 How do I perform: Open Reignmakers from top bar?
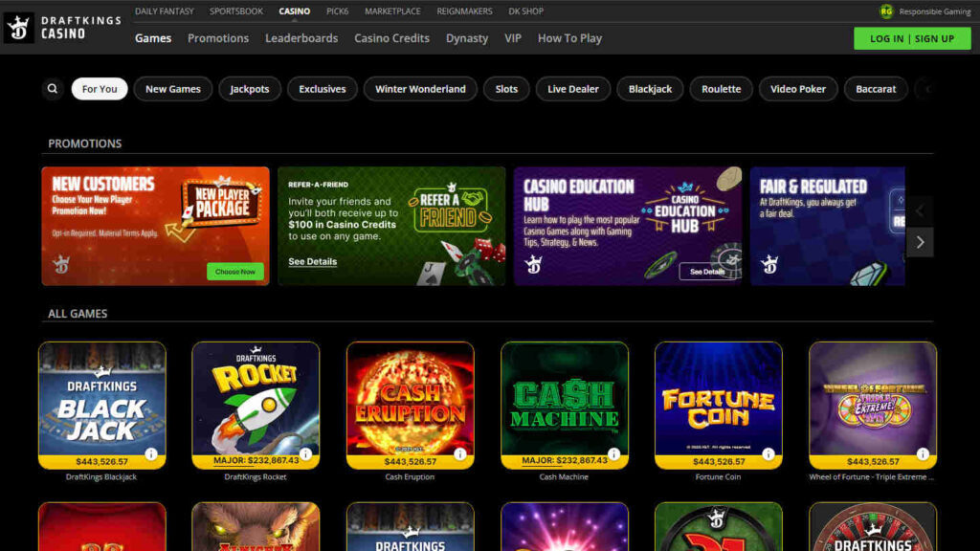pos(464,11)
